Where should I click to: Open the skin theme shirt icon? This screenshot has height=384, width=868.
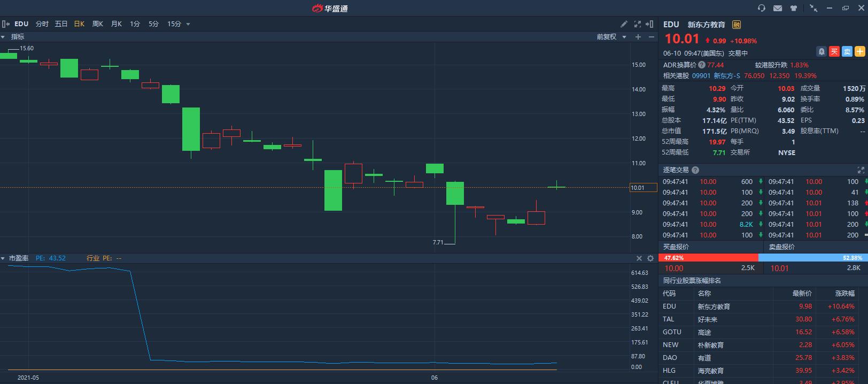[x=794, y=8]
